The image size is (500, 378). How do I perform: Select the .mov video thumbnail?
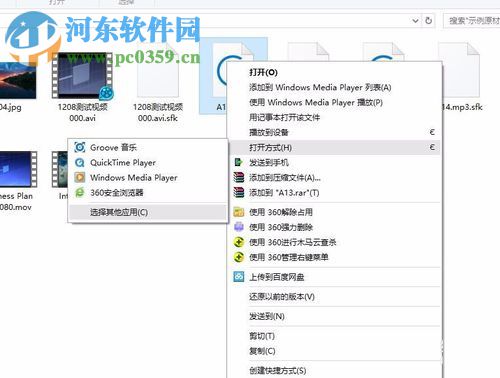[17, 169]
